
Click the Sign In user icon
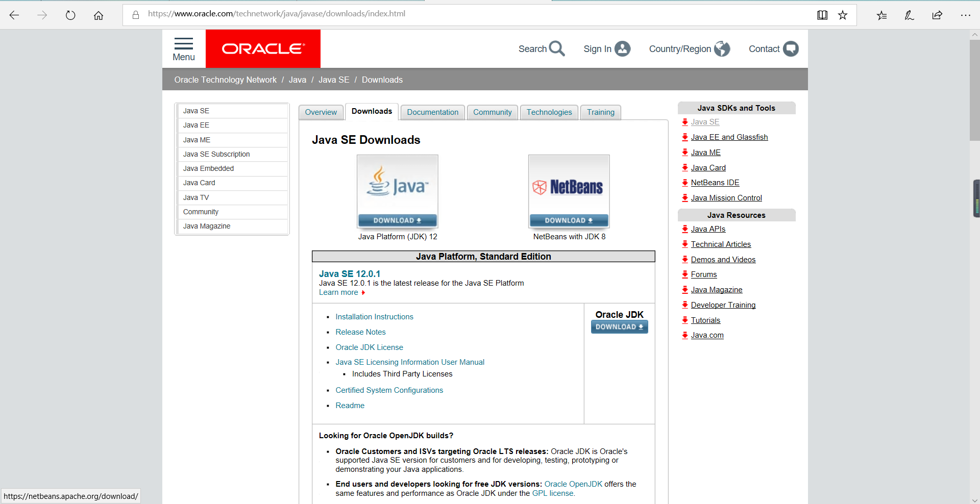click(x=623, y=48)
